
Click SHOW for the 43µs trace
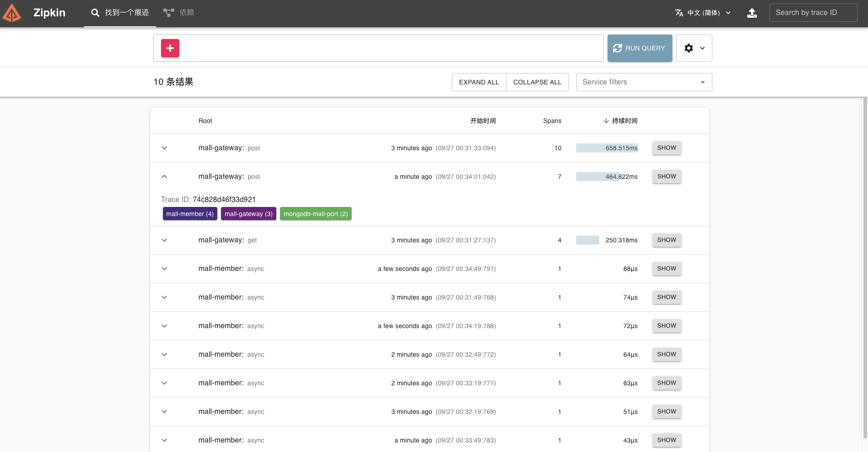[x=667, y=440]
